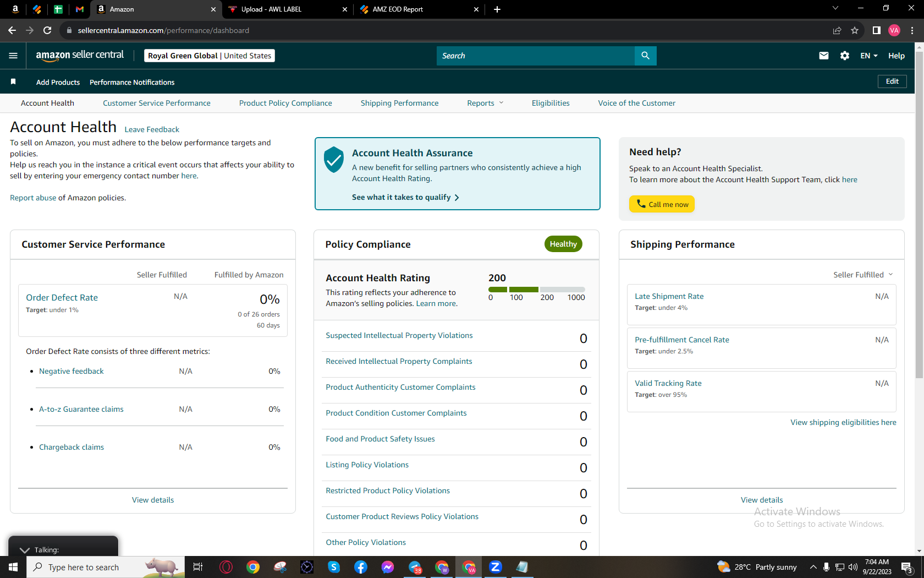Image resolution: width=924 pixels, height=578 pixels.
Task: Open Add Products bookmark link
Action: click(58, 82)
